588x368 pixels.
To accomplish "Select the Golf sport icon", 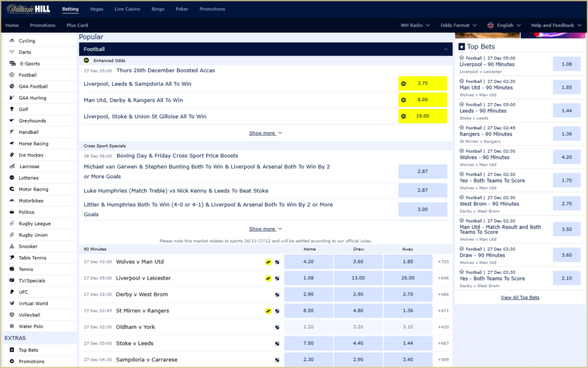I will coord(11,109).
